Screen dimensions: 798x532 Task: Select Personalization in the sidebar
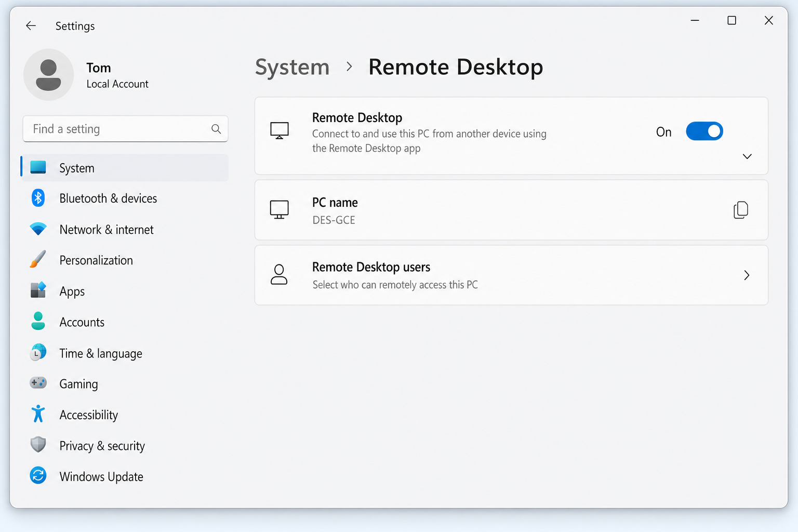click(125, 260)
